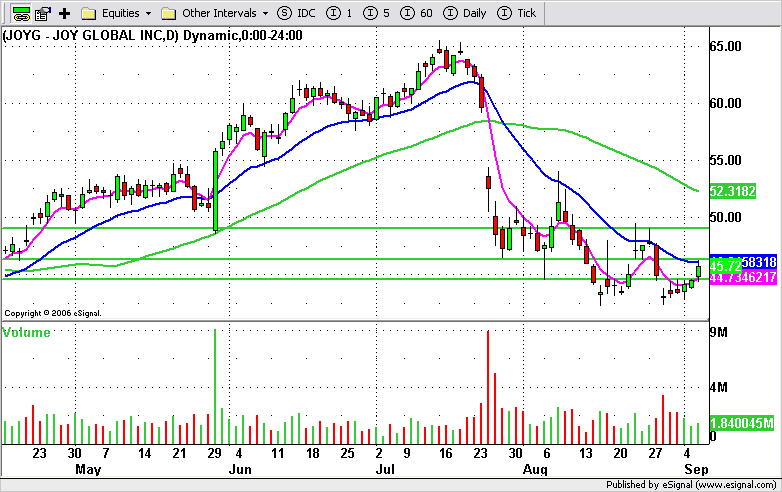782x492 pixels.
Task: Click the Other Intervals folder icon
Action: coord(169,13)
